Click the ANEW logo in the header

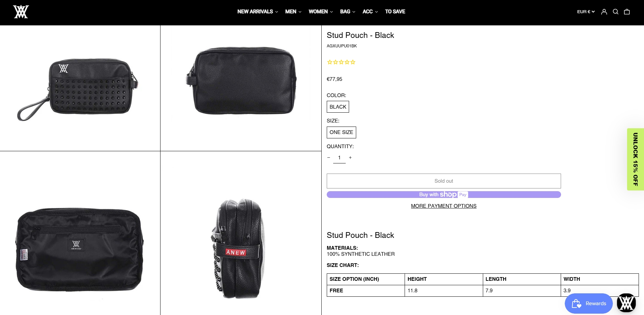pos(21,12)
